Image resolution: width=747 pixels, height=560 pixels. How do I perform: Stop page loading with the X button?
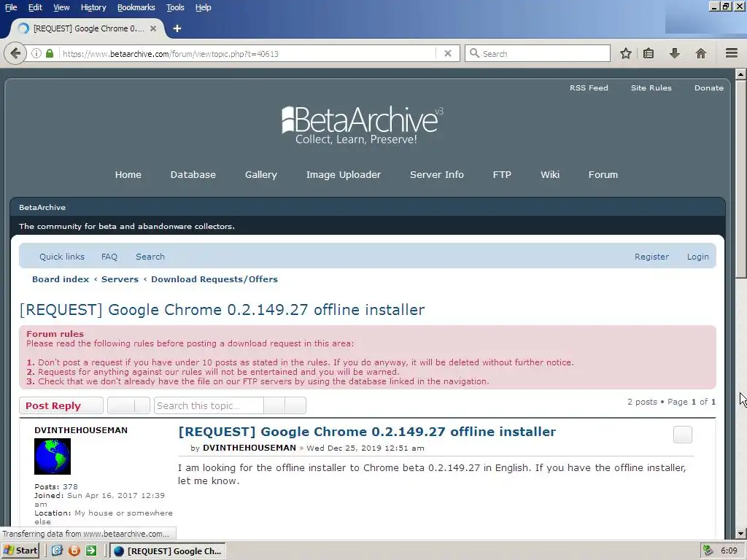pos(448,54)
